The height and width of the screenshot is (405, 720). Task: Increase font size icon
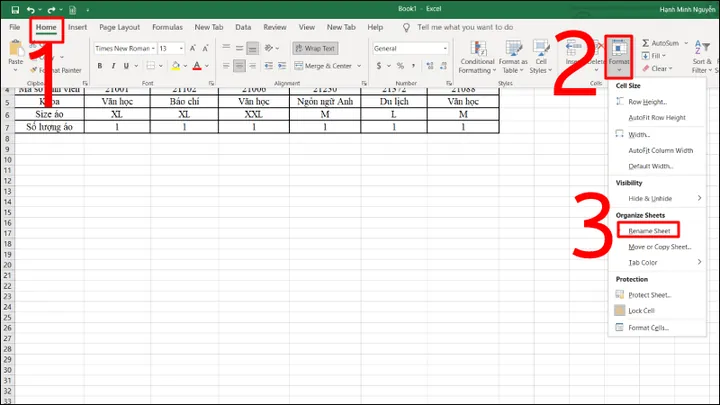(193, 48)
